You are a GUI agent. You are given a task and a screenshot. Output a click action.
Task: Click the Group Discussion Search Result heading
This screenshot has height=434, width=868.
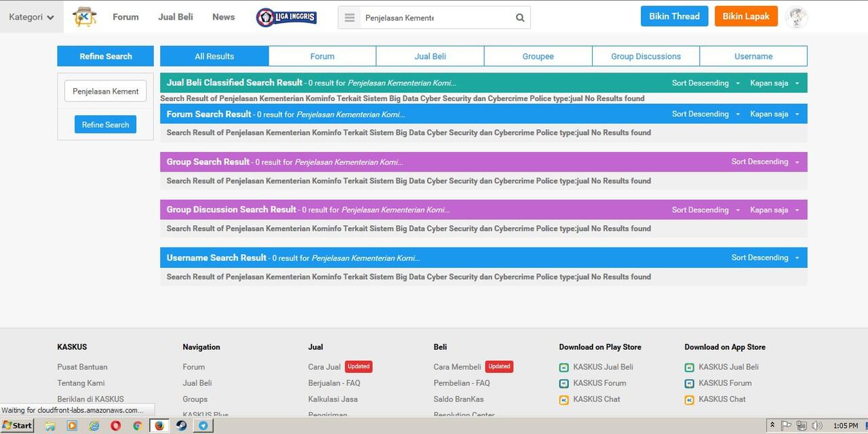[x=231, y=210]
